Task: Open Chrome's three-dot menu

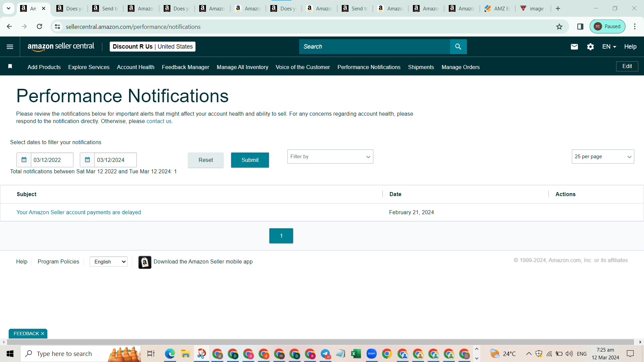Action: [x=635, y=26]
